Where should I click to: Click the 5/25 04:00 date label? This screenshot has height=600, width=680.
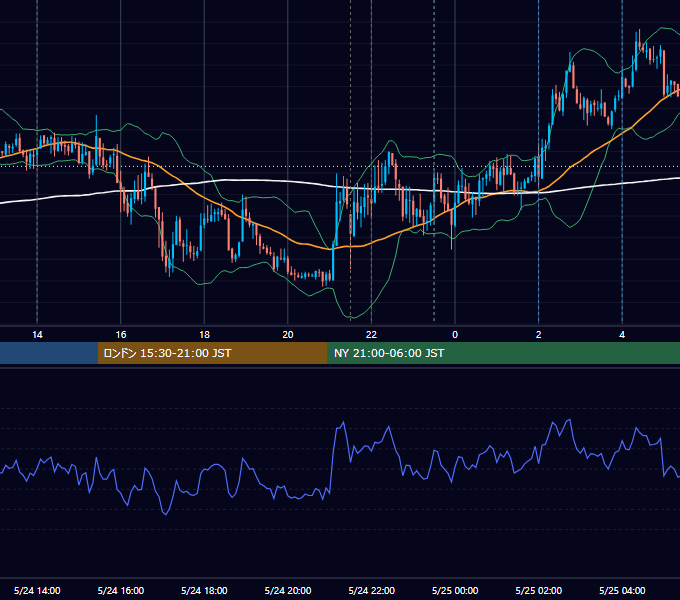click(x=622, y=590)
